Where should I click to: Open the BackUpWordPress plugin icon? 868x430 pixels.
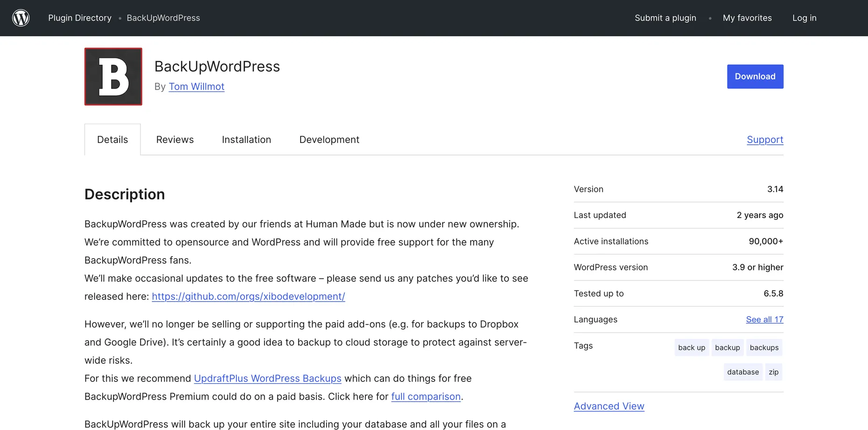point(113,77)
